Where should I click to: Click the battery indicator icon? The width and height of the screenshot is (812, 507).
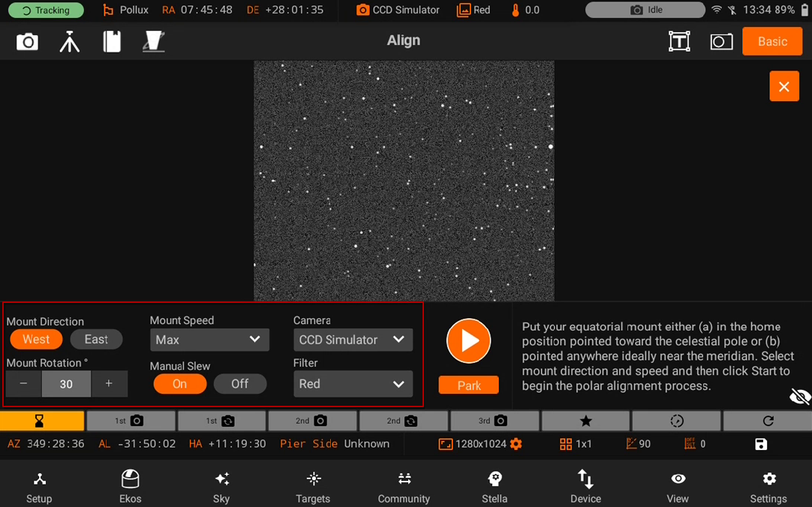pyautogui.click(x=804, y=10)
